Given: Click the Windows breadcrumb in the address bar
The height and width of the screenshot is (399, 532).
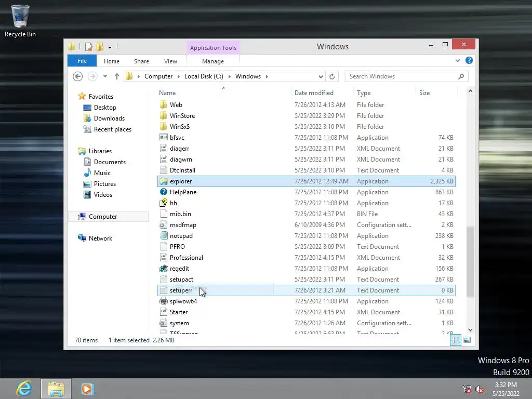Looking at the screenshot, I should 248,76.
